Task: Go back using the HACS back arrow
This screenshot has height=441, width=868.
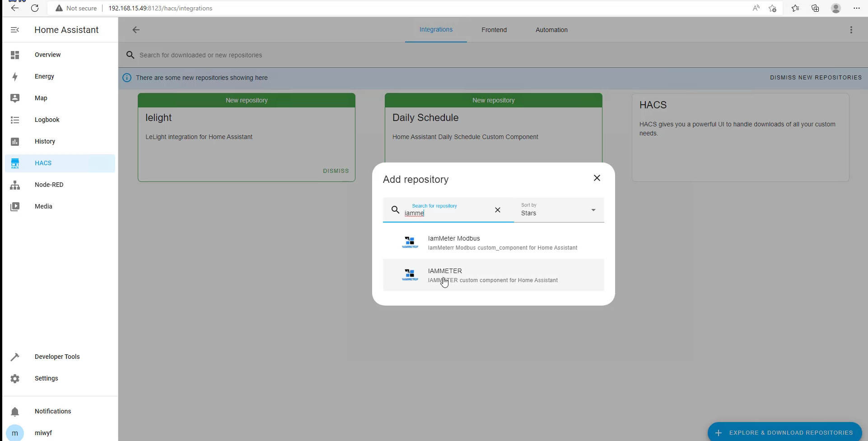Action: click(x=136, y=30)
